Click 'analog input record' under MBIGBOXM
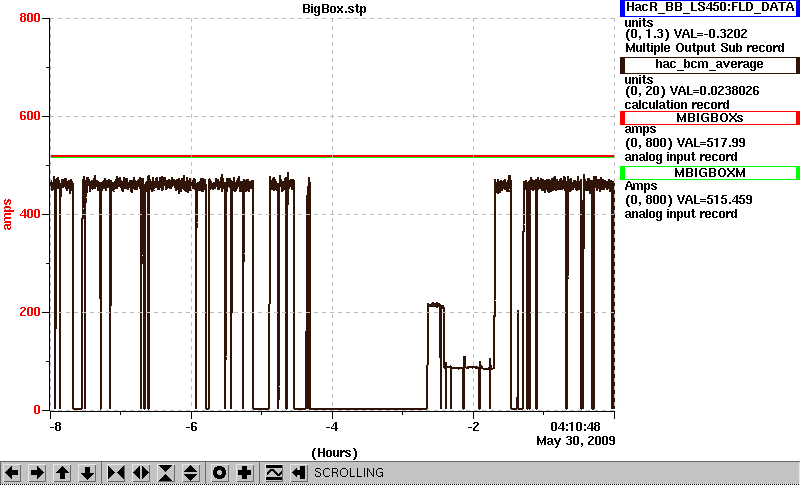Image resolution: width=800 pixels, height=485 pixels. (681, 214)
